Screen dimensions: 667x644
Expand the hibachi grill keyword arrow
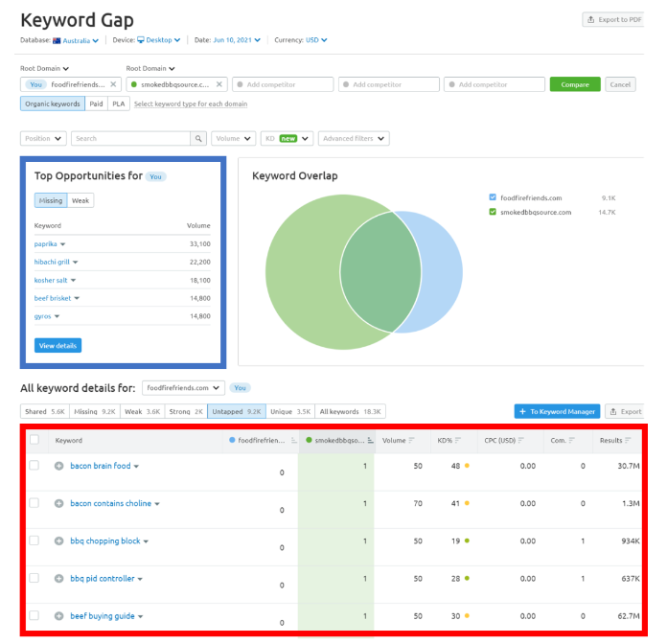75,262
